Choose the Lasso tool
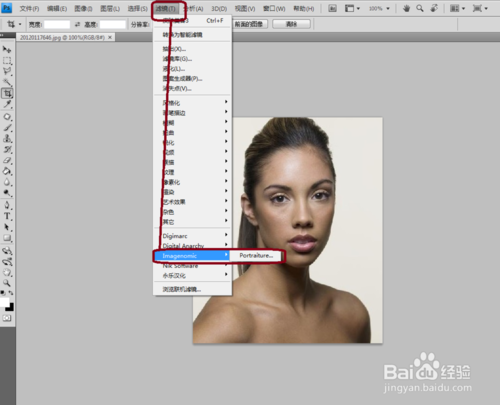 click(7, 71)
